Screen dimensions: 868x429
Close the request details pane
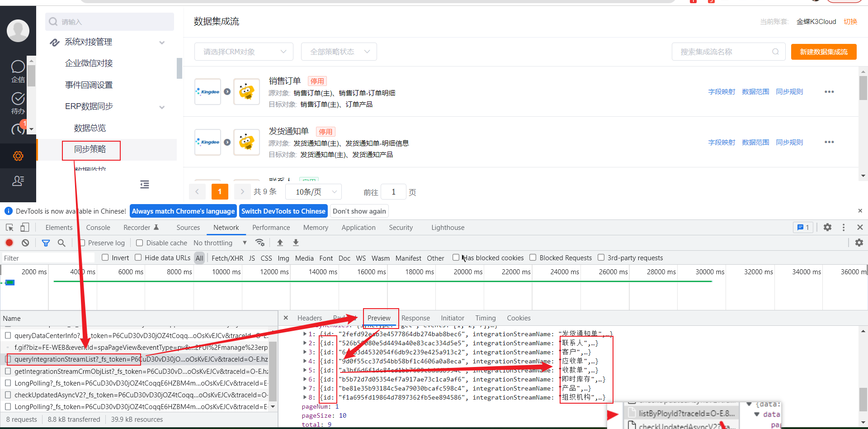coord(286,318)
